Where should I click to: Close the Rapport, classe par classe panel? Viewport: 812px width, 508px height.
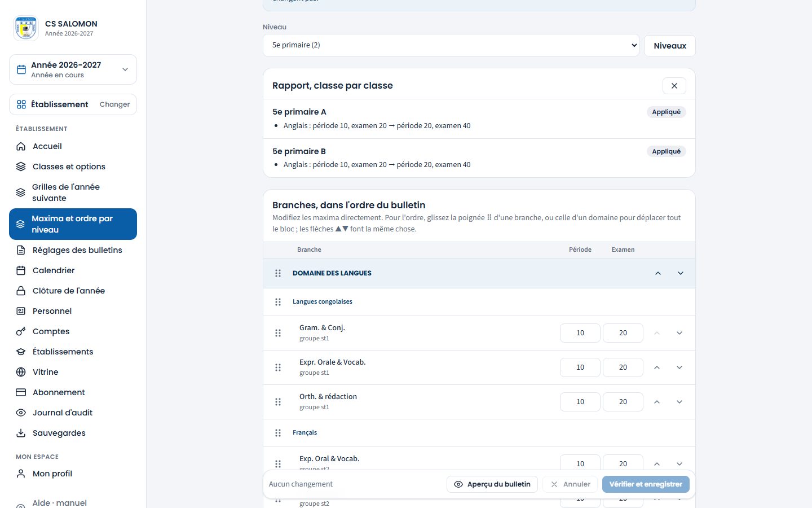point(674,86)
